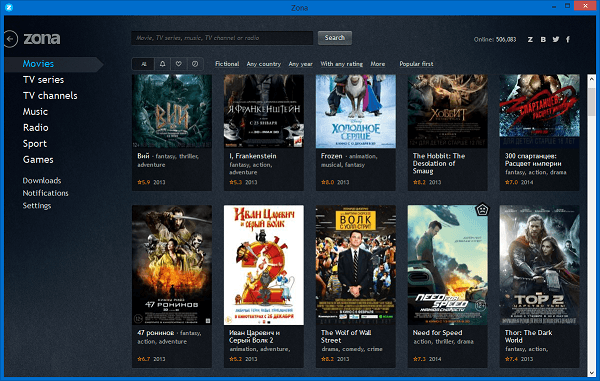Open the Facebook icon
The height and width of the screenshot is (381, 600).
coord(568,39)
